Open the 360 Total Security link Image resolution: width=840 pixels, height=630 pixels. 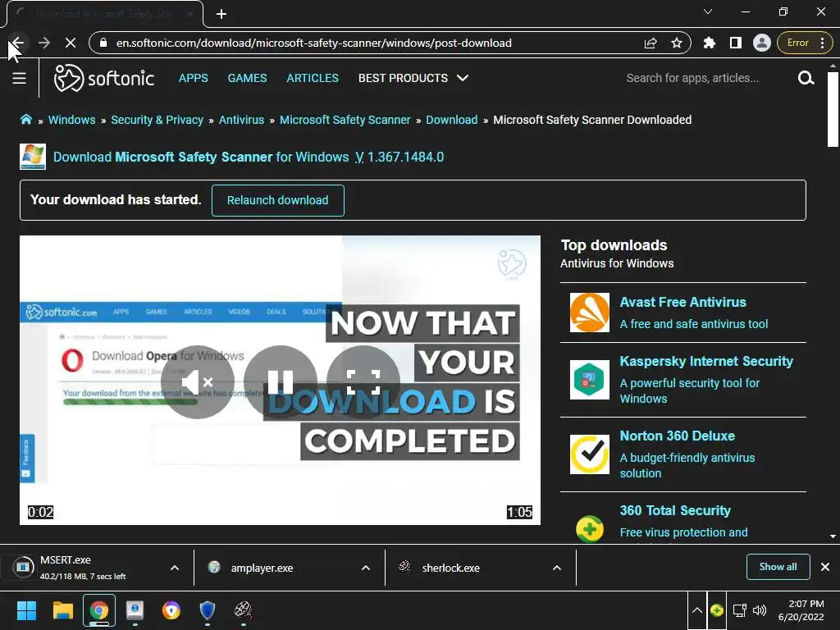(x=675, y=510)
